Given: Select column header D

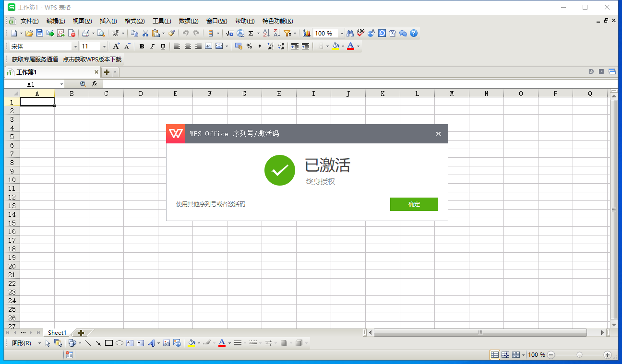Looking at the screenshot, I should click(x=141, y=94).
